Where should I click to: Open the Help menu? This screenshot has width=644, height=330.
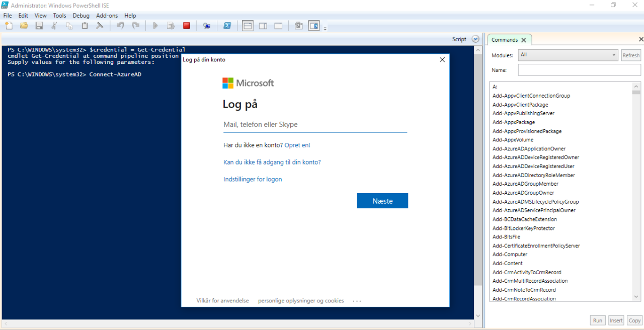pyautogui.click(x=130, y=16)
